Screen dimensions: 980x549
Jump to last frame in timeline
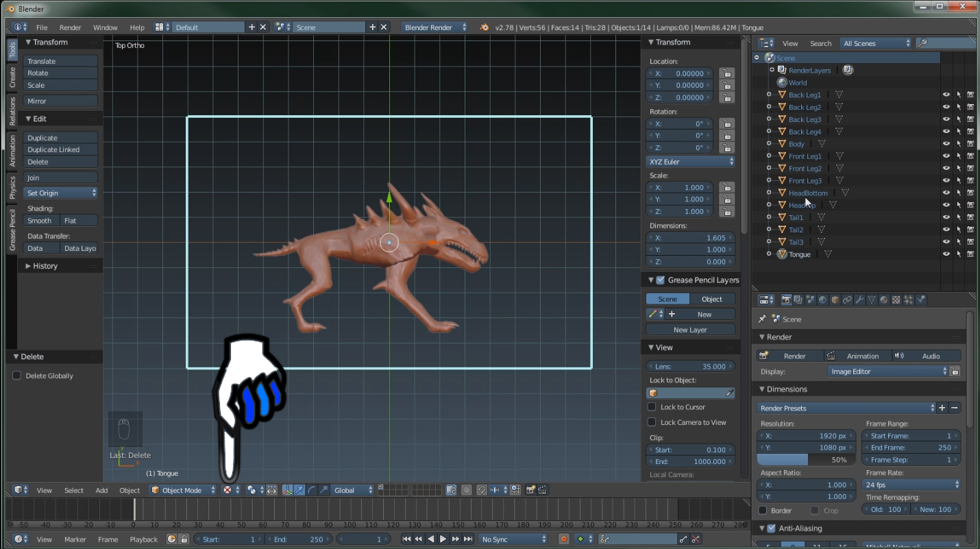(468, 539)
